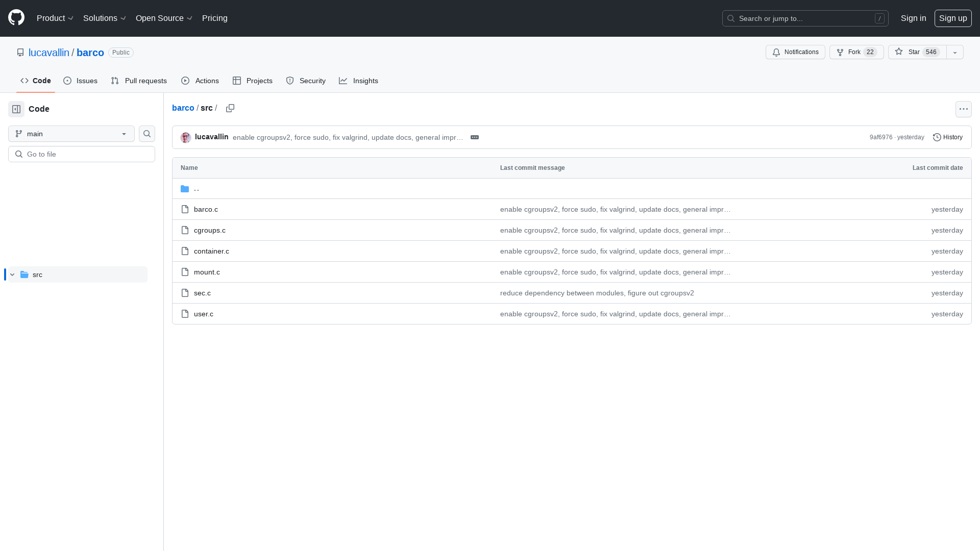Open the Issues tab
This screenshot has width=980, height=551.
[x=80, y=81]
